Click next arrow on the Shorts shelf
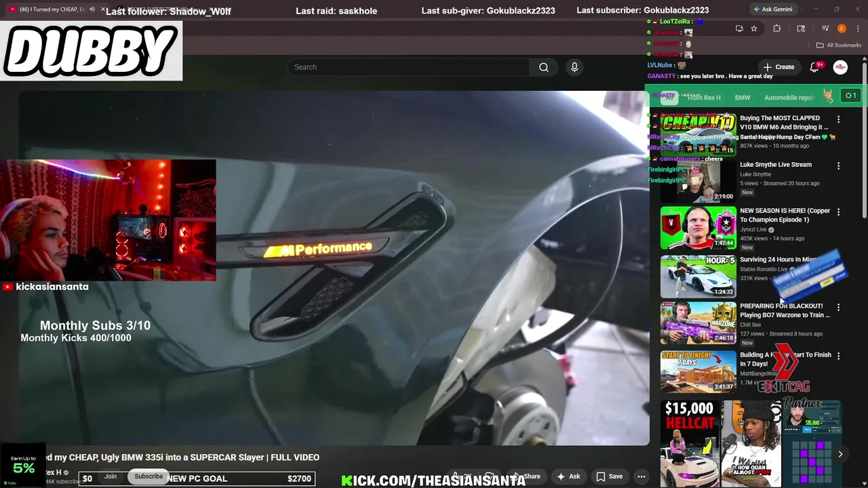 click(840, 454)
